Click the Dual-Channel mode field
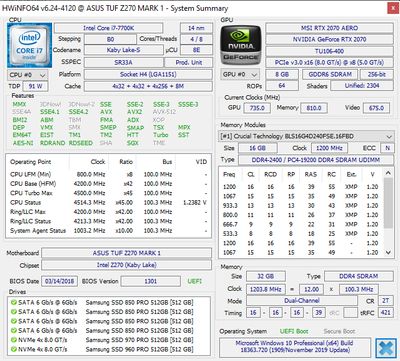The height and width of the screenshot is (361, 400). [302, 301]
